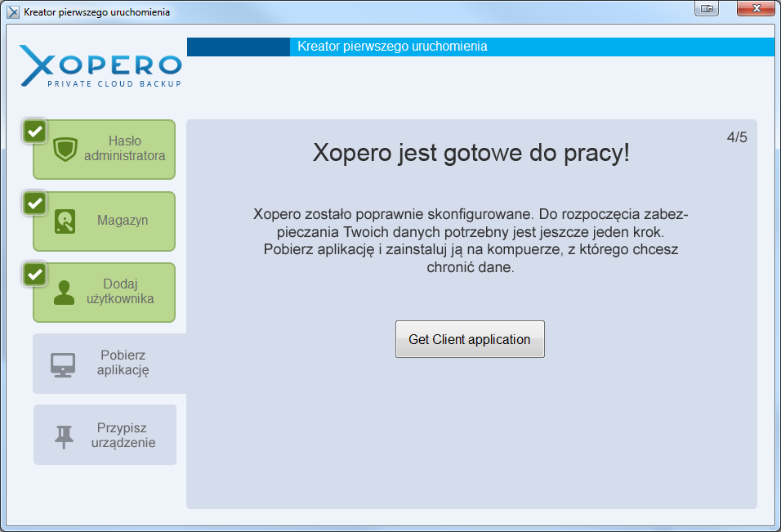
Task: Open the Hasło administratora step
Action: tap(104, 150)
